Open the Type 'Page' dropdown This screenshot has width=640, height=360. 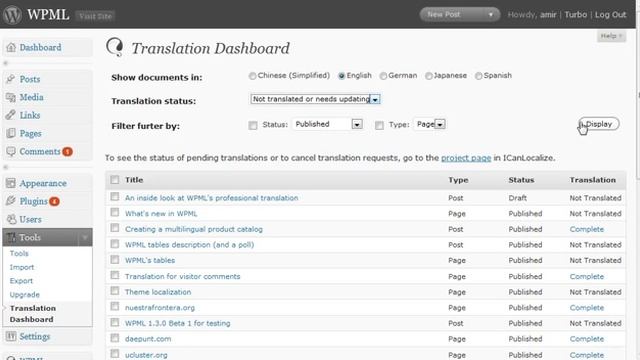429,124
